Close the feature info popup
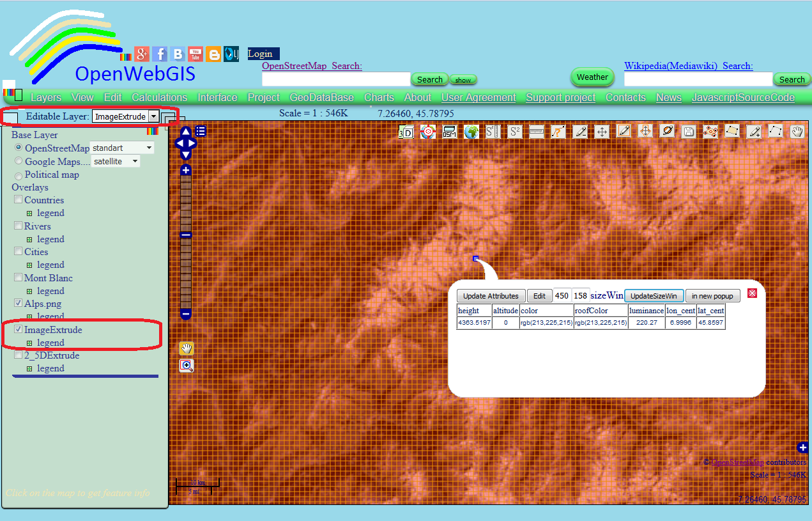Image resolution: width=812 pixels, height=521 pixels. tap(752, 293)
